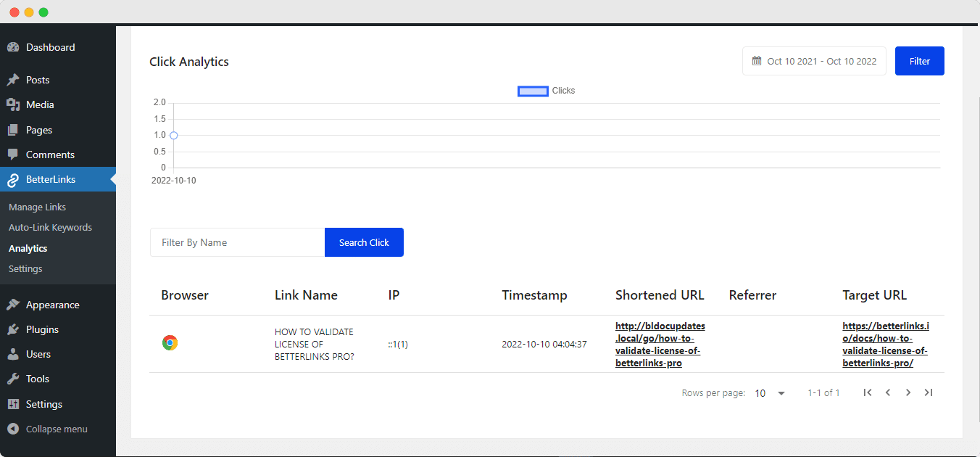Click the IP value ::1(1)

click(398, 345)
